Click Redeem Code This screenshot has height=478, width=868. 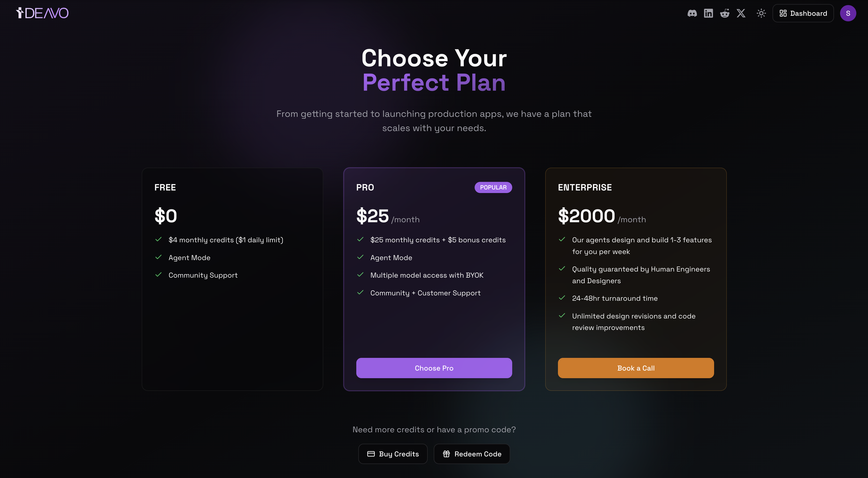[x=471, y=454]
